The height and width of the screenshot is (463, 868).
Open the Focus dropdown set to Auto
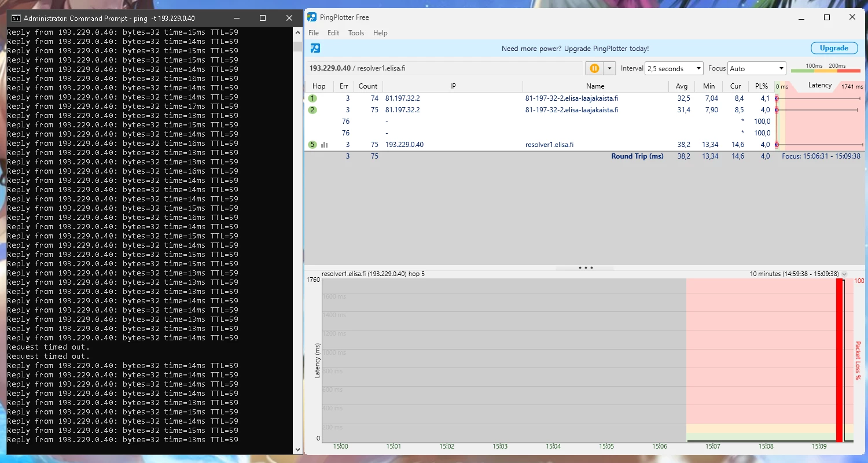757,68
